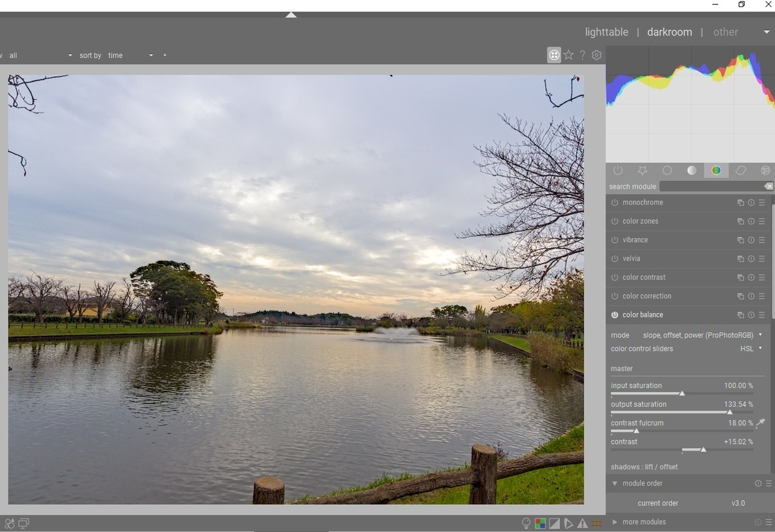Collapse the top panel triangle handle
This screenshot has height=532, width=775.
click(291, 15)
